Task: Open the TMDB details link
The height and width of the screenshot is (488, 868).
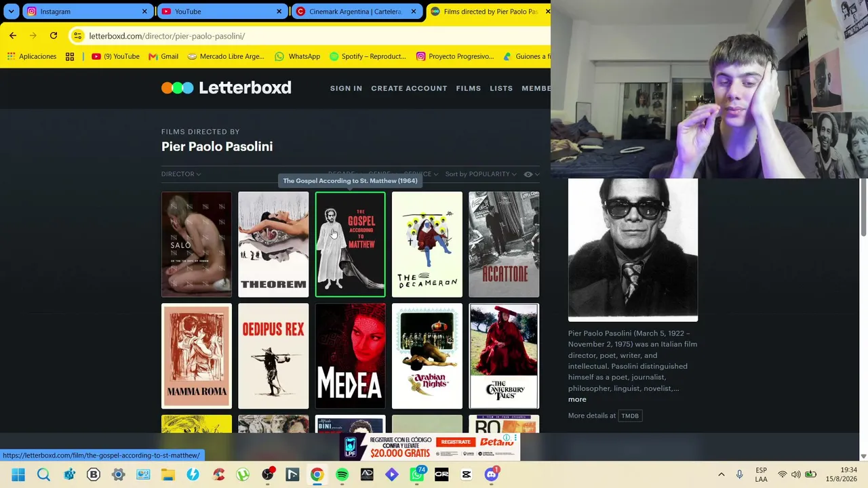Action: pyautogui.click(x=630, y=415)
